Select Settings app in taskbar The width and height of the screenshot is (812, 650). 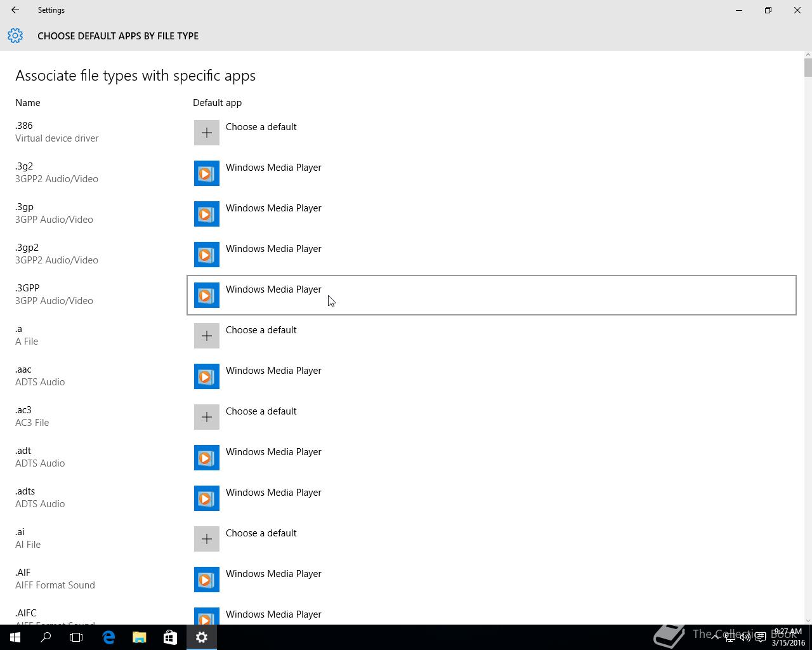point(202,637)
